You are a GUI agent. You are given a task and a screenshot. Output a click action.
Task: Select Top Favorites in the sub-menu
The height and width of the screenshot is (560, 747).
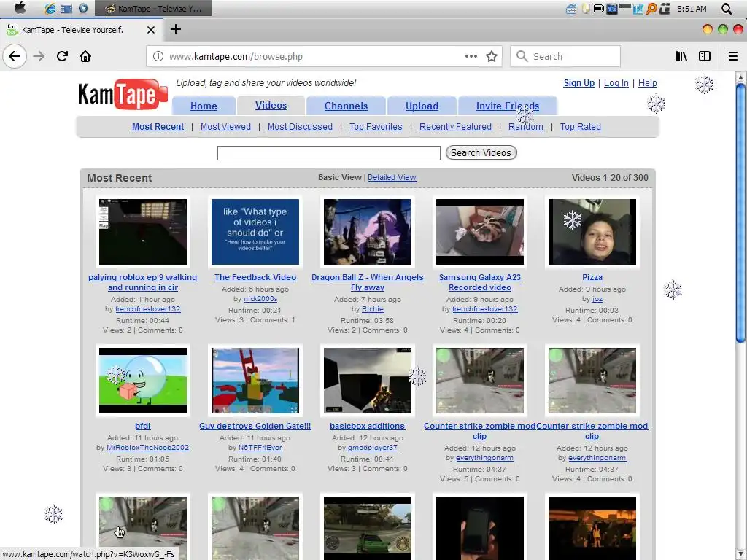(x=376, y=127)
